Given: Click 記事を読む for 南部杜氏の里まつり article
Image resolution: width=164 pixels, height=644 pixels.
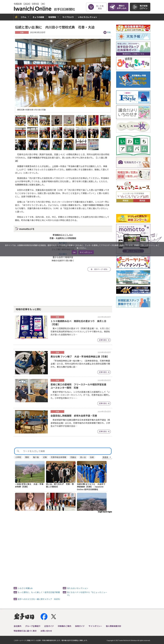Looking at the screenshot, I should click(104, 340).
